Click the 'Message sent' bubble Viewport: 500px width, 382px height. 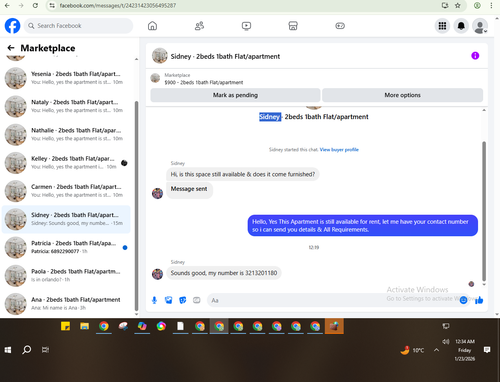coord(189,189)
